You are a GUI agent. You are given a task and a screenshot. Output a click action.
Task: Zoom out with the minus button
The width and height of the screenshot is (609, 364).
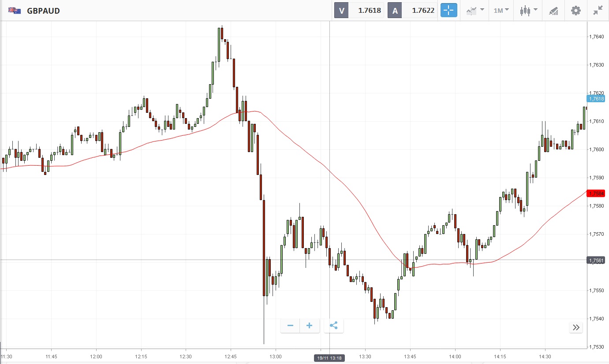click(x=290, y=326)
